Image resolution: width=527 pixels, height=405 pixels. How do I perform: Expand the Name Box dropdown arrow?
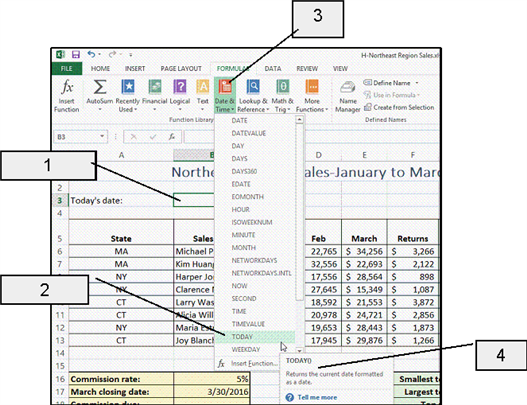[102, 136]
